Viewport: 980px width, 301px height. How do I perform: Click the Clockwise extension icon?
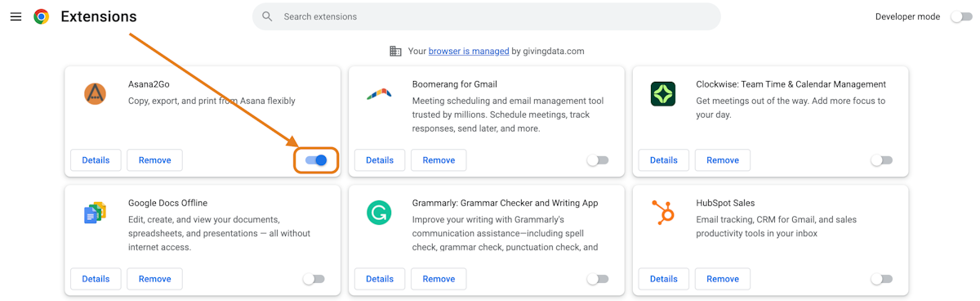(x=663, y=93)
